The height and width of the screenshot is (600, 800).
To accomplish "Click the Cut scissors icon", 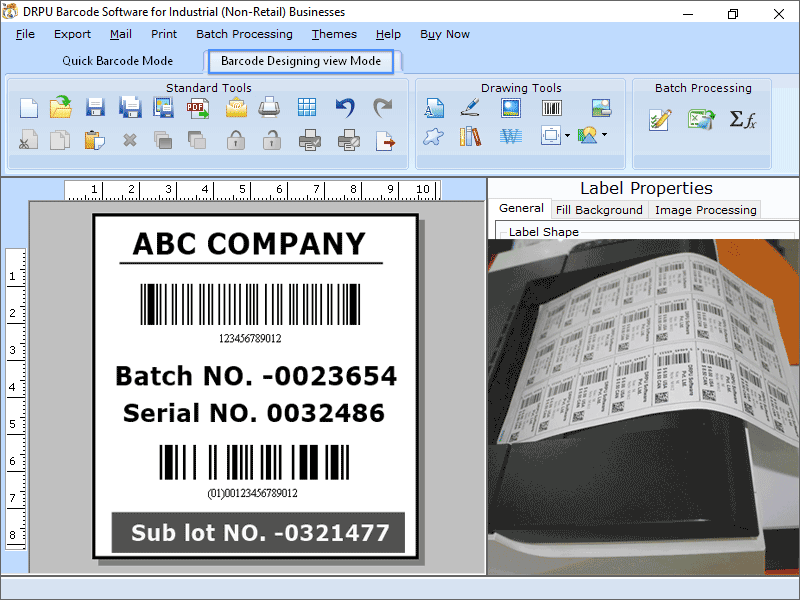I will pyautogui.click(x=29, y=140).
